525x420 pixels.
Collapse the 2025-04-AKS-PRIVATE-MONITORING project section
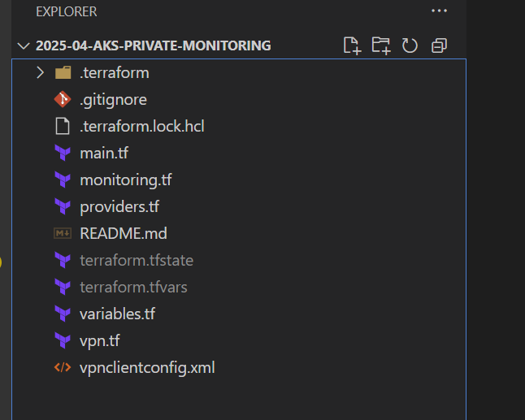click(x=23, y=46)
